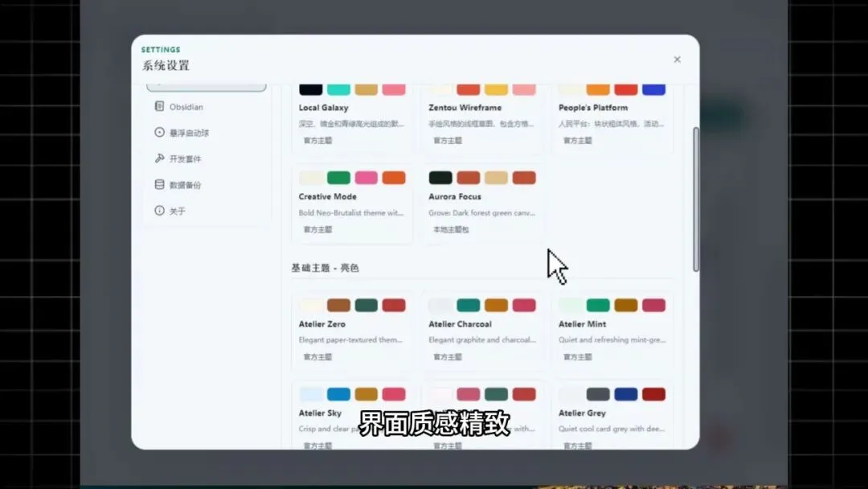Click the 'Elegant graphite and charcoal' description
868x489 pixels.
click(x=482, y=340)
